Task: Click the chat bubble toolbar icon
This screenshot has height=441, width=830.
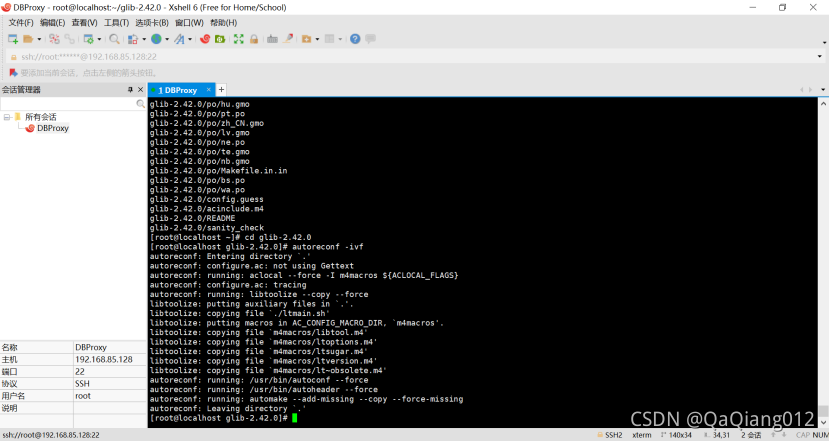Action: pyautogui.click(x=371, y=39)
